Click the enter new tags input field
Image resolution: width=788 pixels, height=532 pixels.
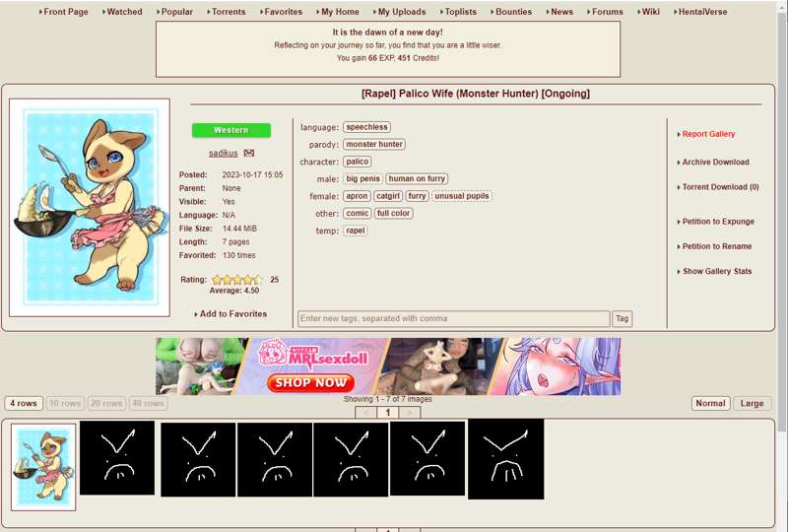coord(453,318)
